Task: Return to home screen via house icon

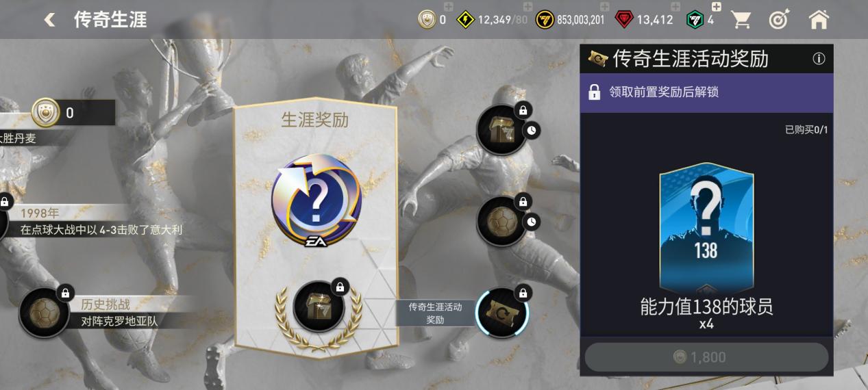Action: point(819,20)
